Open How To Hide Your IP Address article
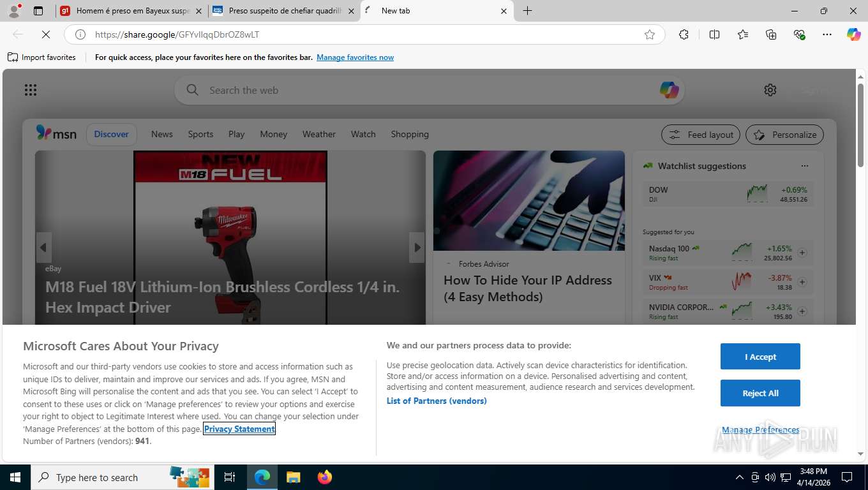This screenshot has width=868, height=490. 528,288
